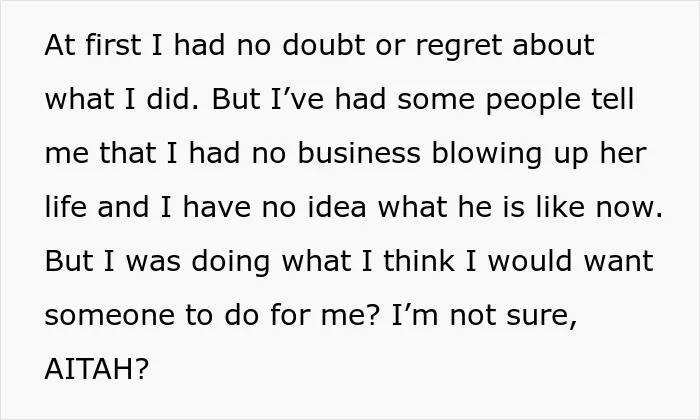Click the word 'want' ending the fifth line
This screenshot has width=700, height=420.
click(619, 262)
